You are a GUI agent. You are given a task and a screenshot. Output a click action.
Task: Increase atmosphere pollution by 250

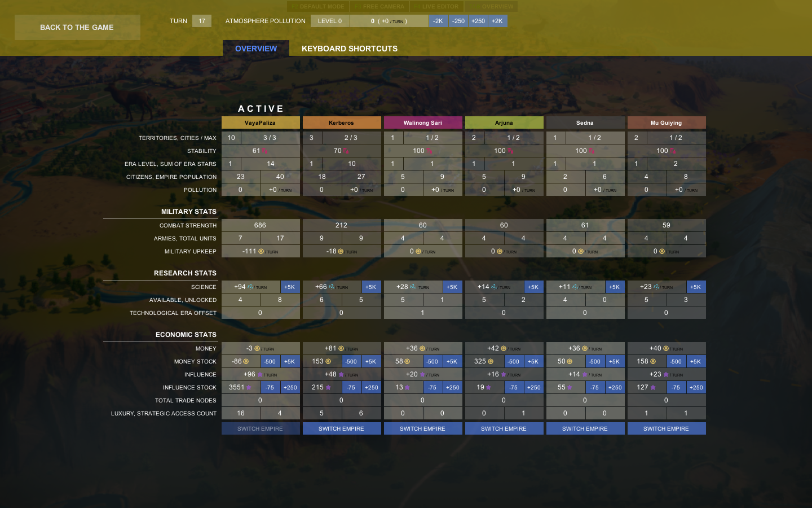[478, 21]
